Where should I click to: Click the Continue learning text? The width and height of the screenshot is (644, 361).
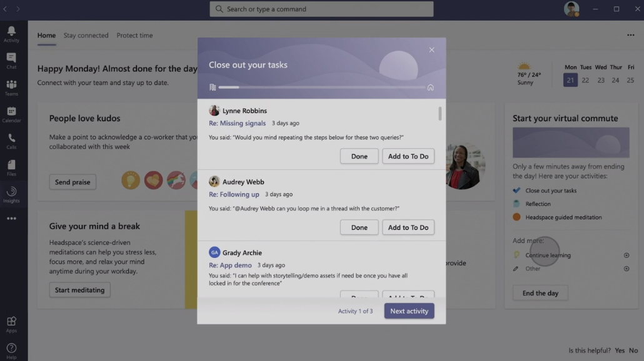(548, 255)
